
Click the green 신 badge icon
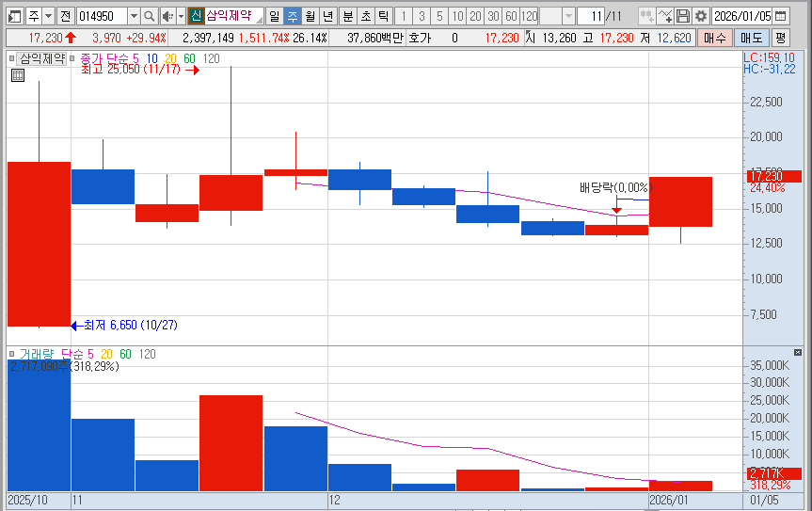coord(195,17)
